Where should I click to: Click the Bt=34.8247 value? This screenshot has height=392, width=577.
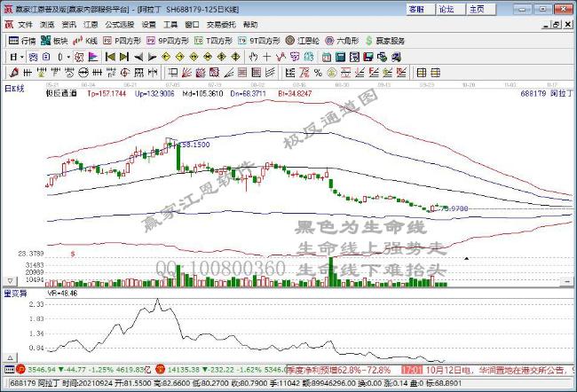click(x=295, y=94)
